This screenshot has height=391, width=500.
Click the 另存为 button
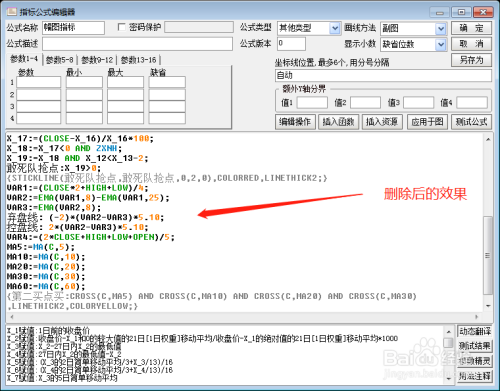click(471, 60)
